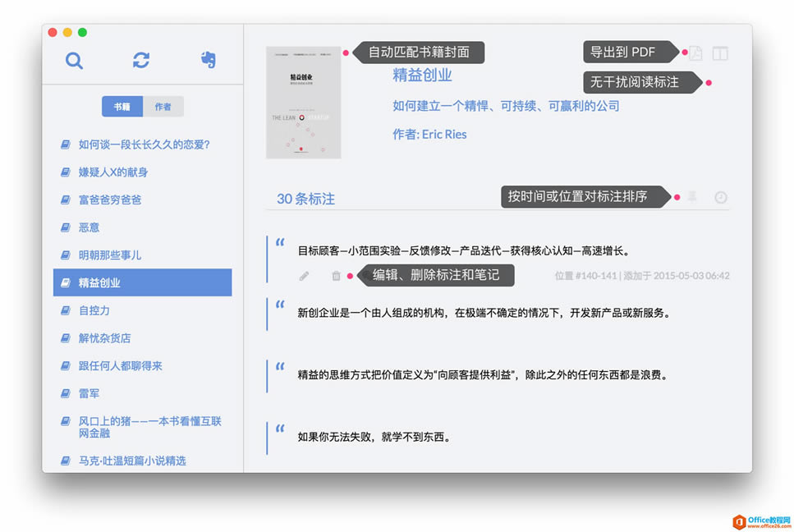Image resolution: width=794 pixels, height=532 pixels.
Task: Click the 作者: Eric Ries author link
Action: [429, 134]
